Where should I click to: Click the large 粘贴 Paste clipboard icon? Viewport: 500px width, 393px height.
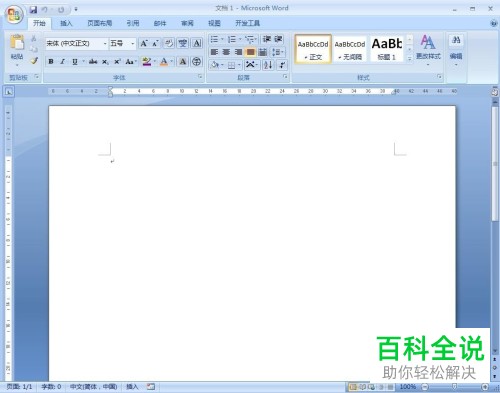tap(17, 43)
